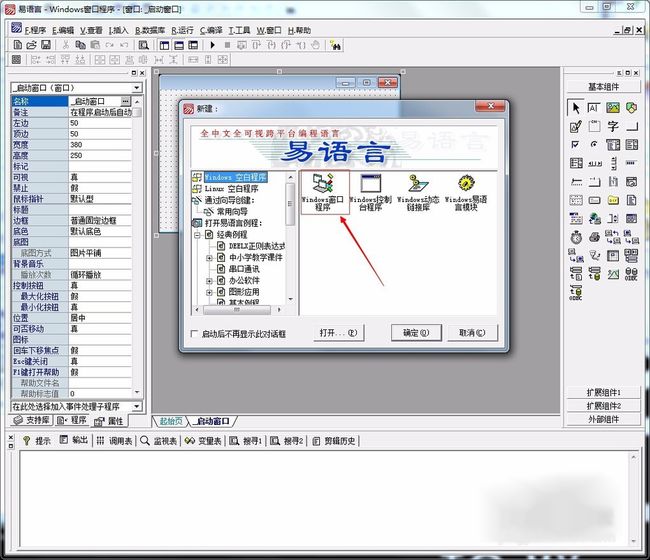Image resolution: width=650 pixels, height=560 pixels.
Task: Switch to the 变量表 tab
Action: [x=203, y=441]
